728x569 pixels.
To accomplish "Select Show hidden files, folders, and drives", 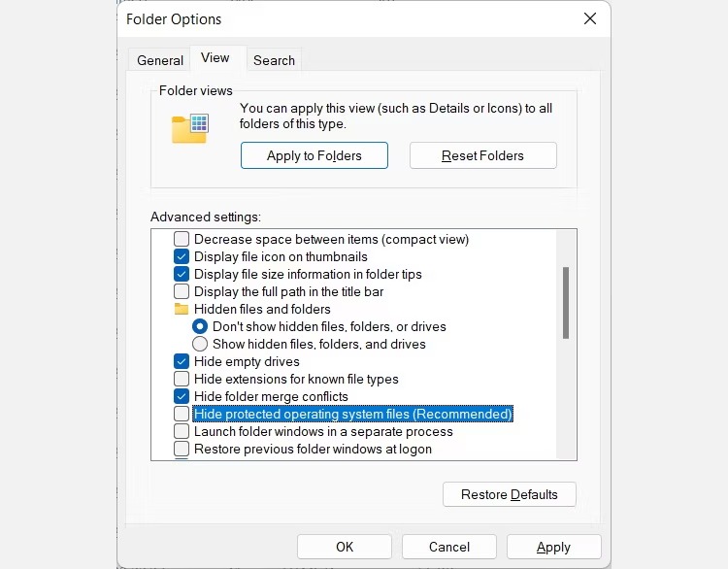I will [200, 344].
